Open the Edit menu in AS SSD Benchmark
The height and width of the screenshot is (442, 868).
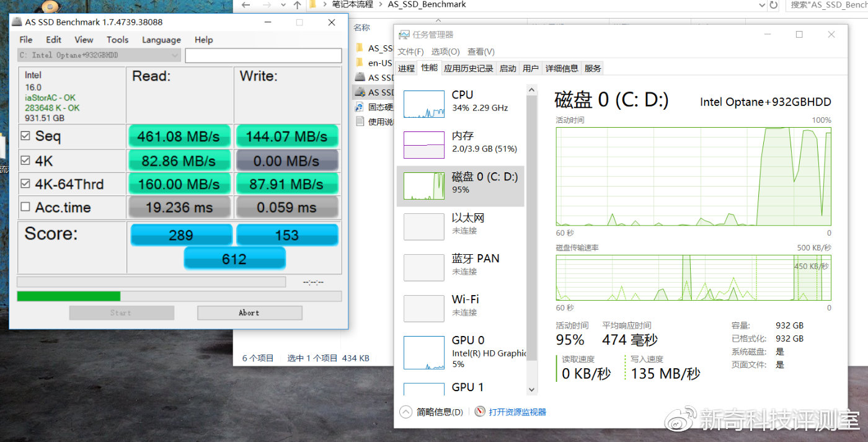[54, 40]
